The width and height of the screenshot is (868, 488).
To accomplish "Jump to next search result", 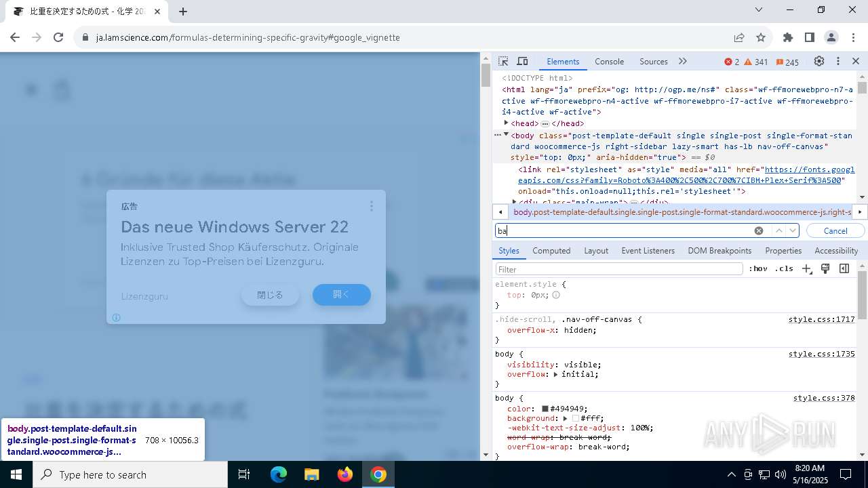I will (792, 230).
